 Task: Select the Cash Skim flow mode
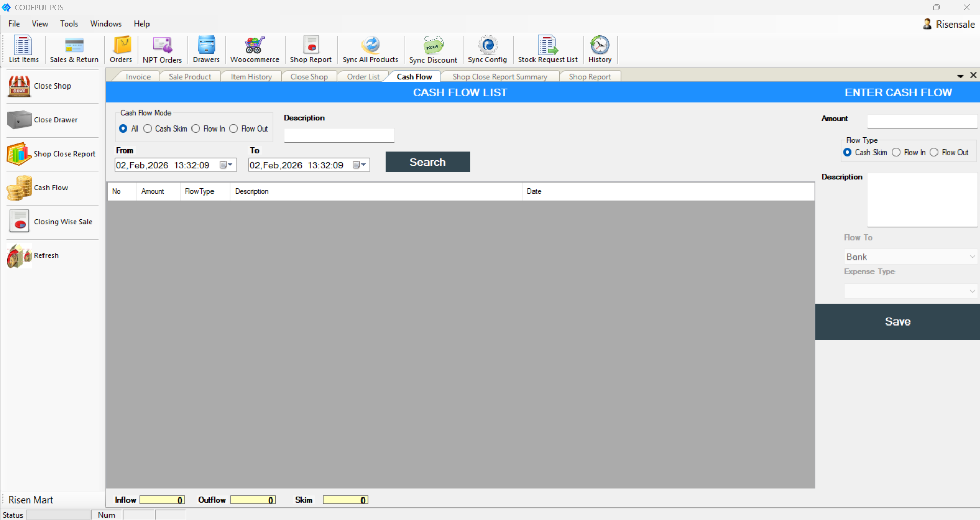[148, 128]
